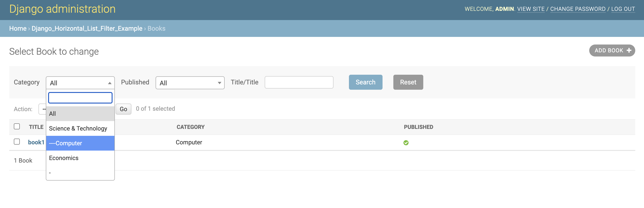Image resolution: width=644 pixels, height=208 pixels.
Task: Collapse the Category dropdown
Action: (80, 83)
